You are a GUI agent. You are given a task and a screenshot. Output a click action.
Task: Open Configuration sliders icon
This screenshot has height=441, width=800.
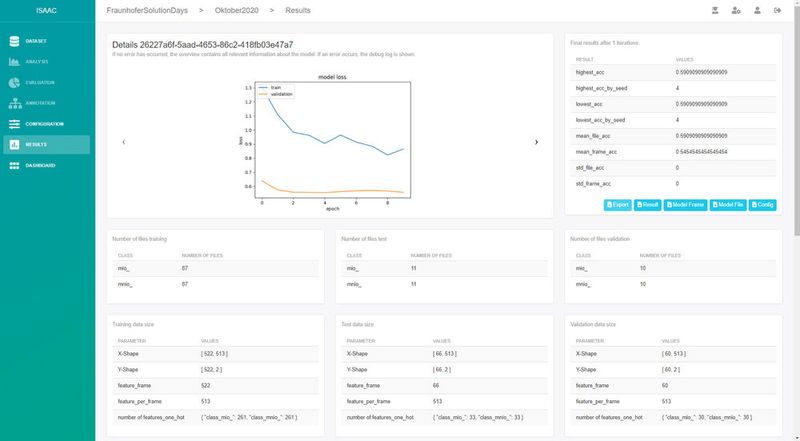point(14,124)
